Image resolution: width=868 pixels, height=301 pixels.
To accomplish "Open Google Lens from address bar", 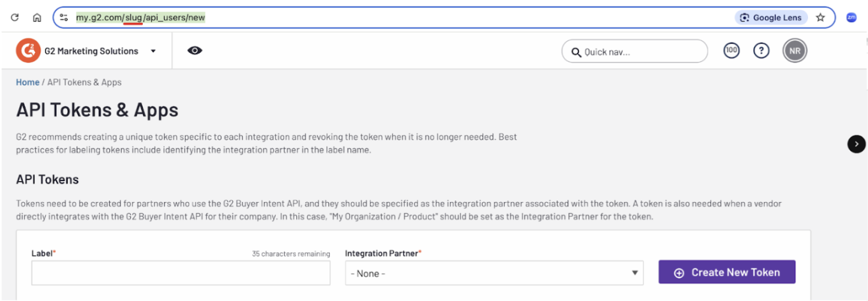I will (x=772, y=18).
